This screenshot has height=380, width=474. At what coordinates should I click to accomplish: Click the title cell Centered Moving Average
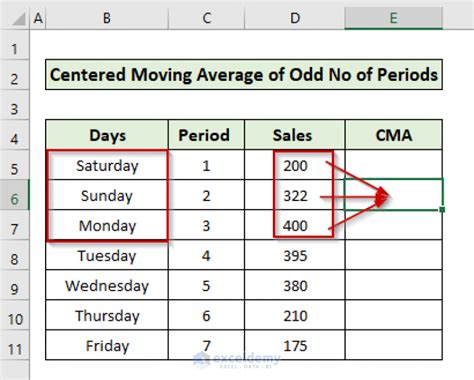tap(244, 75)
